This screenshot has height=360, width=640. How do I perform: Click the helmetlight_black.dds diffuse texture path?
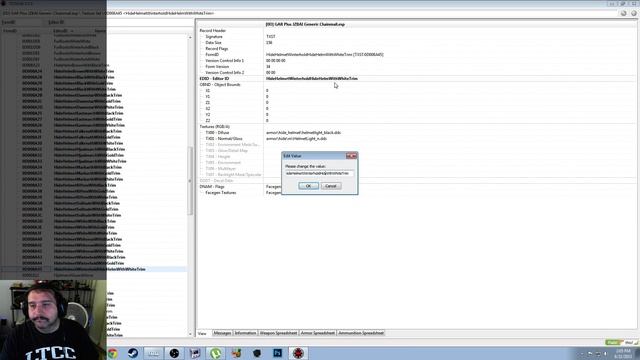point(303,133)
